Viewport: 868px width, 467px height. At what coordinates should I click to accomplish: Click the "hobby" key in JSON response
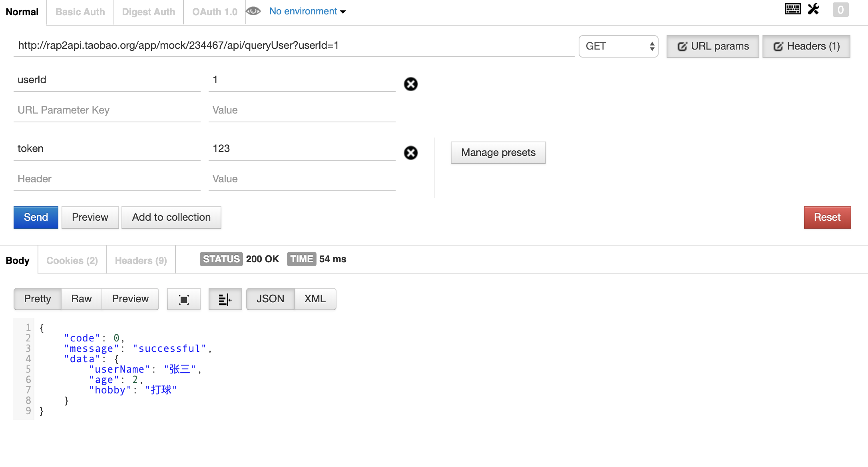[110, 390]
